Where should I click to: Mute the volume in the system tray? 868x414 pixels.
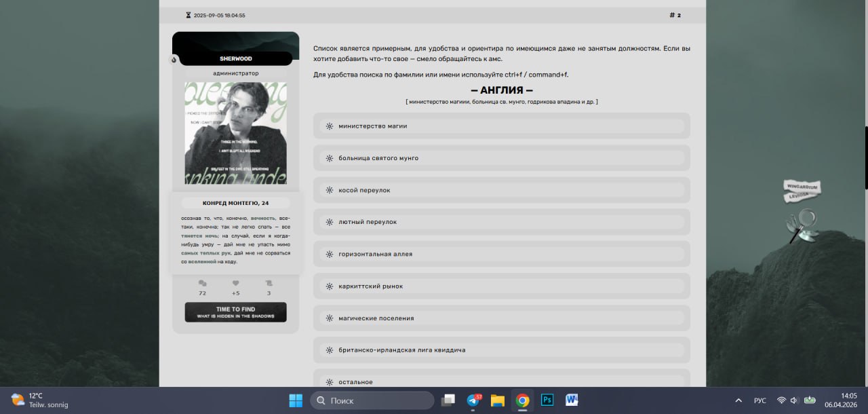[793, 400]
